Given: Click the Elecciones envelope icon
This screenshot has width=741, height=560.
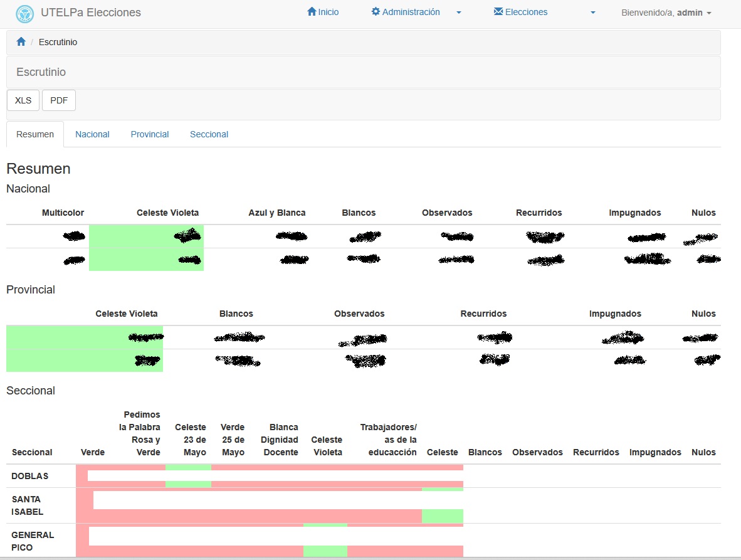Looking at the screenshot, I should [498, 12].
